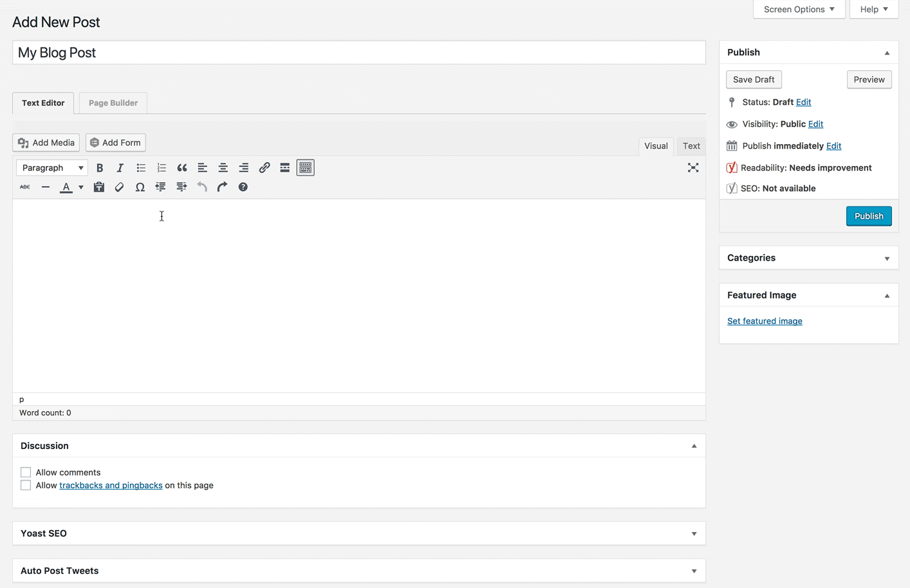The width and height of the screenshot is (910, 588).
Task: Insert a blockquote
Action: tap(182, 167)
